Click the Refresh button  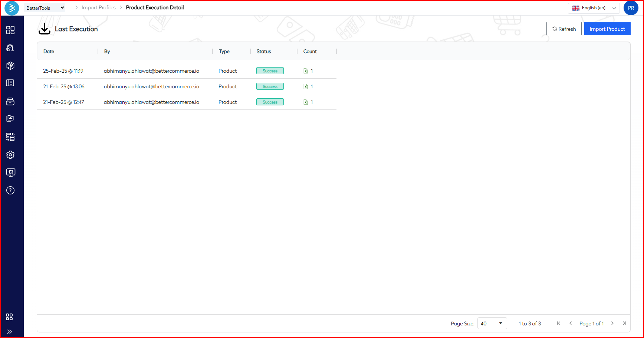(x=563, y=29)
